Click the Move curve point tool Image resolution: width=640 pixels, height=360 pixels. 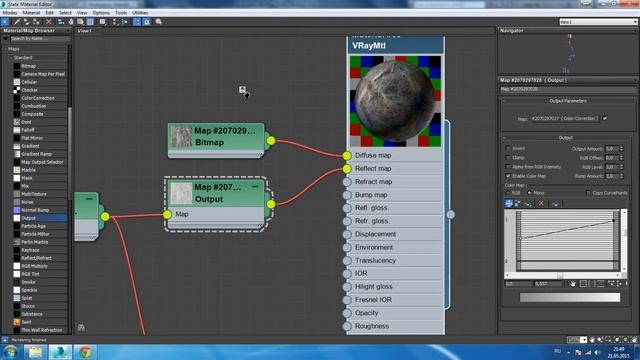tap(509, 203)
